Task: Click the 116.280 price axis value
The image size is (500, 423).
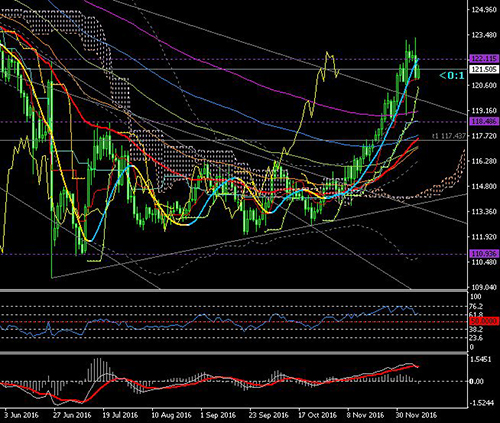Action: click(x=484, y=161)
